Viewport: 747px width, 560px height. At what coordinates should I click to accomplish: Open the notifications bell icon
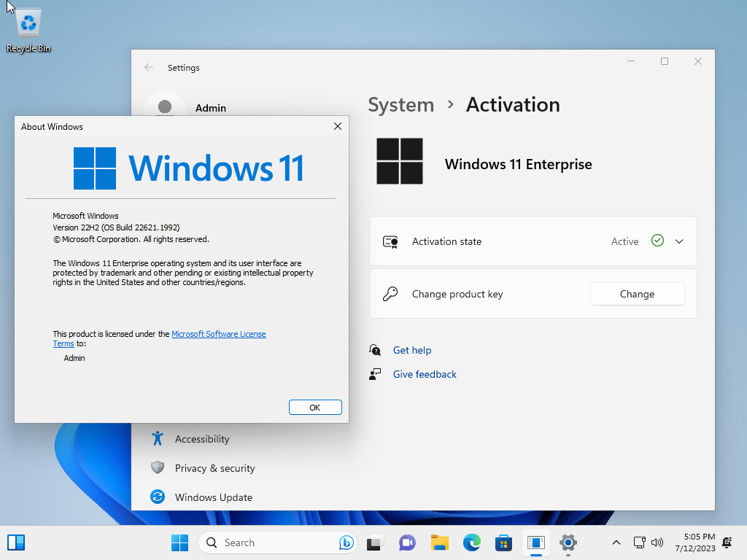(727, 542)
